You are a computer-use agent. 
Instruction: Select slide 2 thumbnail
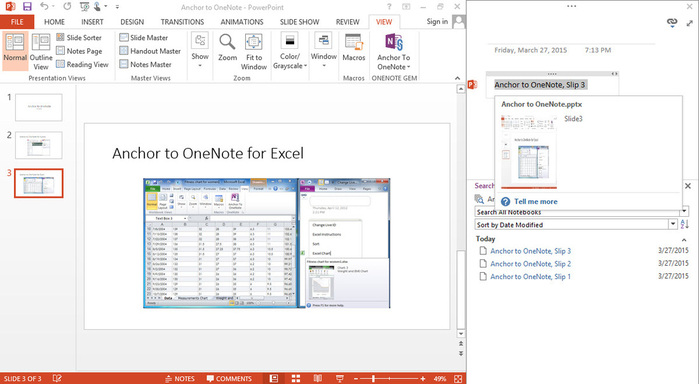tap(39, 145)
